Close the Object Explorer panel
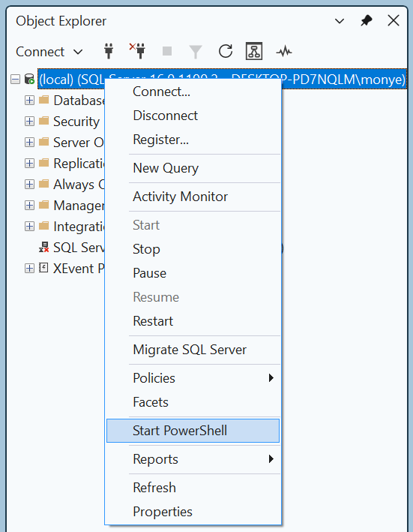Screen dimensions: 413x532 tap(394, 21)
